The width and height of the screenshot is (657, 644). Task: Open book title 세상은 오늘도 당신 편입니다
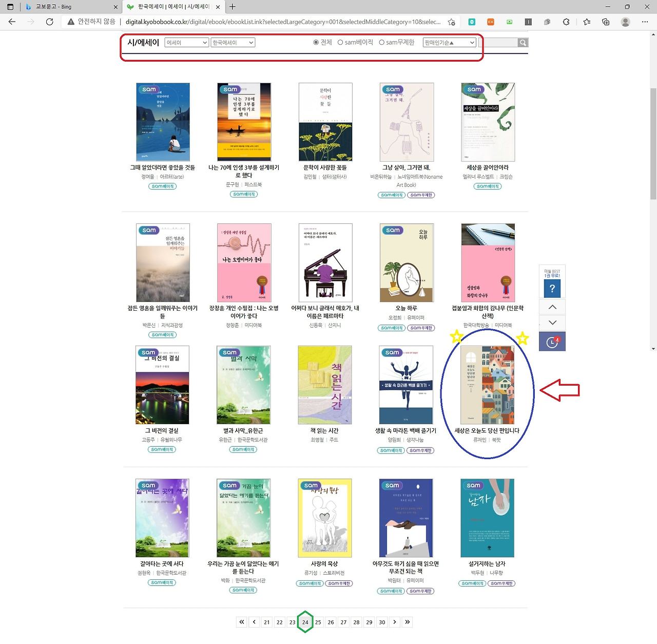487,431
